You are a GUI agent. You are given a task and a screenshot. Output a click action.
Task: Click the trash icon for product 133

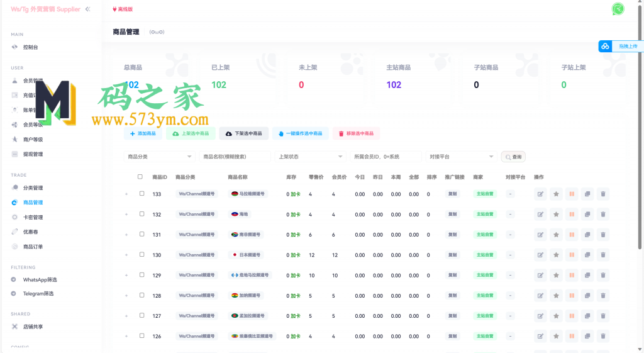tap(603, 194)
